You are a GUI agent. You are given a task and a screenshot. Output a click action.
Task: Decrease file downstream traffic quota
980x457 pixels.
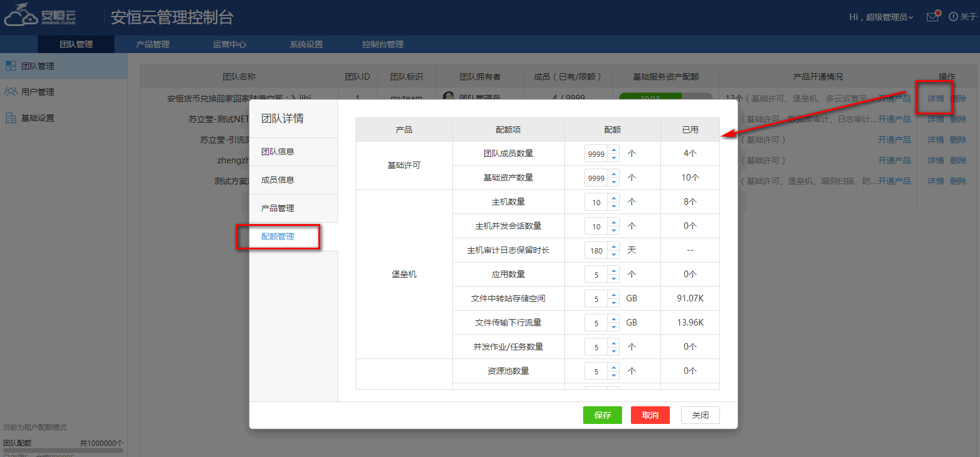(614, 327)
